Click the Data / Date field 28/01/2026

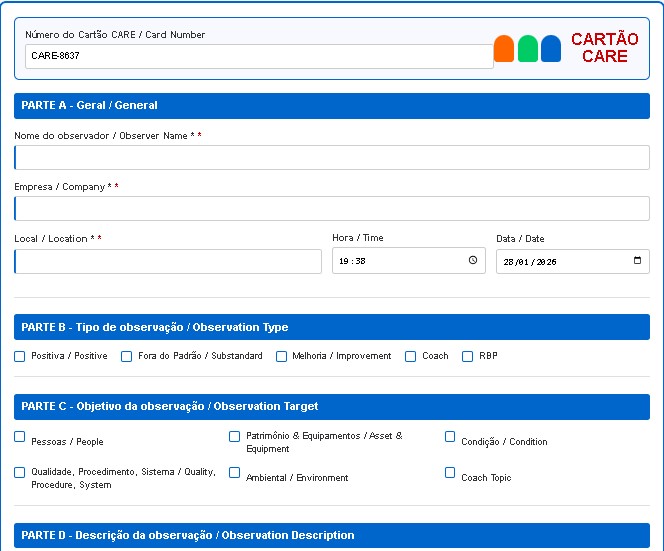point(573,261)
